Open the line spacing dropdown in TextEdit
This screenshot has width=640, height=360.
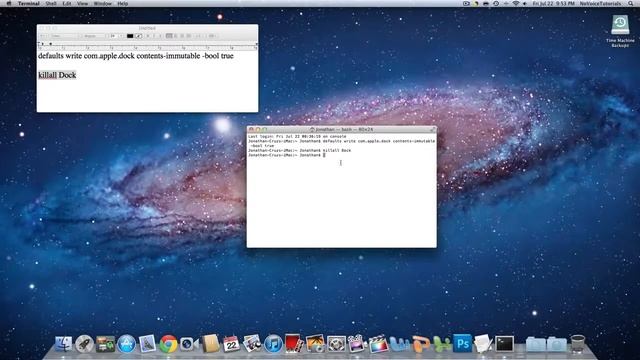pyautogui.click(x=199, y=36)
